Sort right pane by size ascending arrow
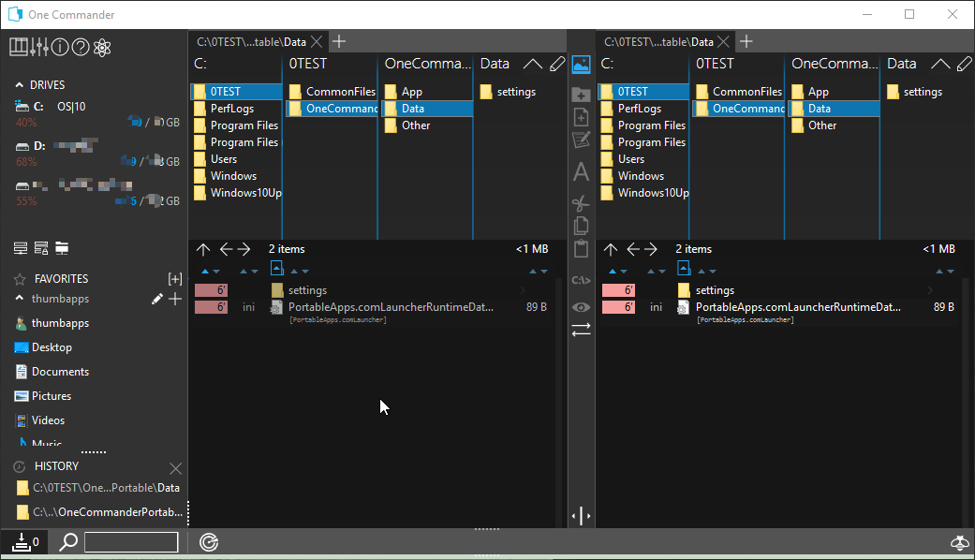Viewport: 975px width, 560px height. [x=939, y=272]
